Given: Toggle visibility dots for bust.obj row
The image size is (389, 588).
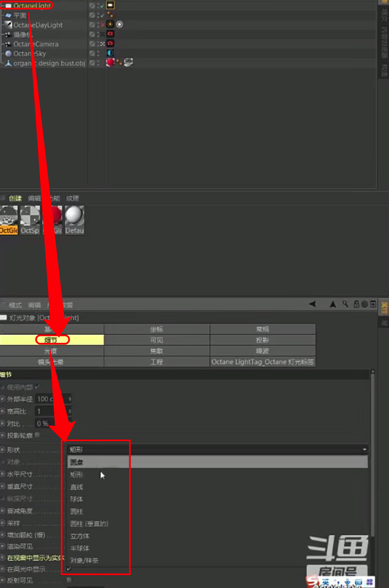Looking at the screenshot, I should pyautogui.click(x=98, y=63).
